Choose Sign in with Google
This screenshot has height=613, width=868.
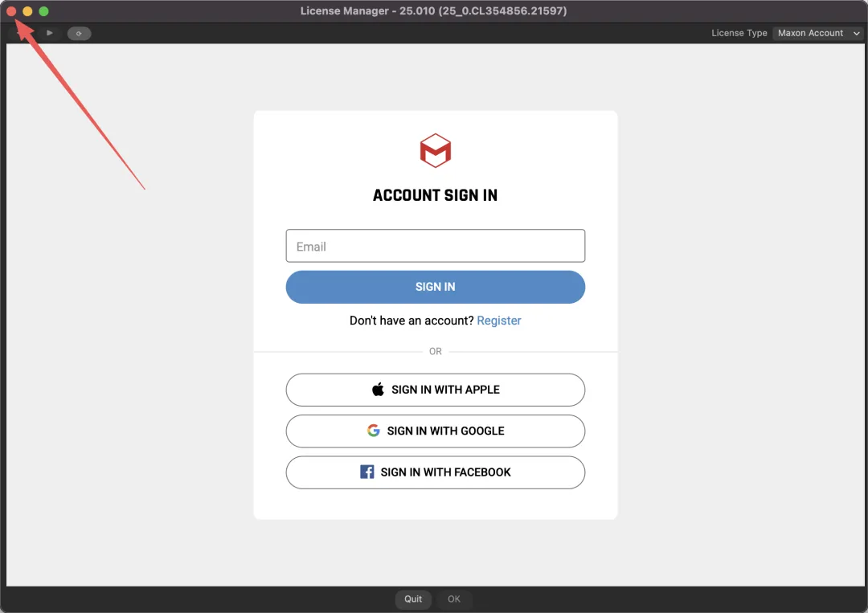pos(436,431)
